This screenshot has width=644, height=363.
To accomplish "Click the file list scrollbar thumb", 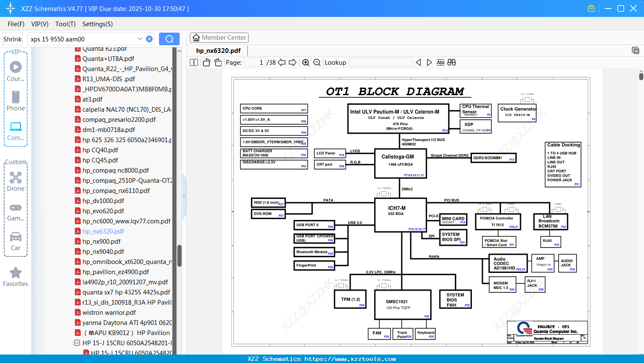I will (179, 256).
